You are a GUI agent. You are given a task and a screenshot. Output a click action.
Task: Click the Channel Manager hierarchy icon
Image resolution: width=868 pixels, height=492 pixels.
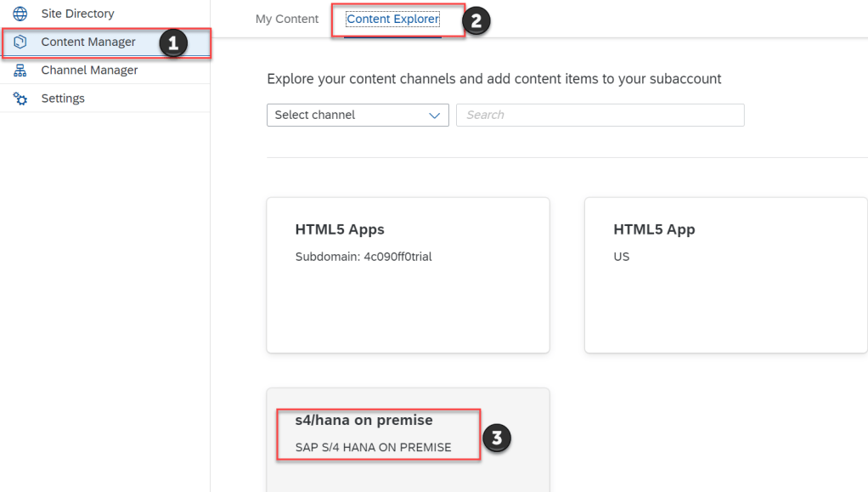[x=20, y=71]
